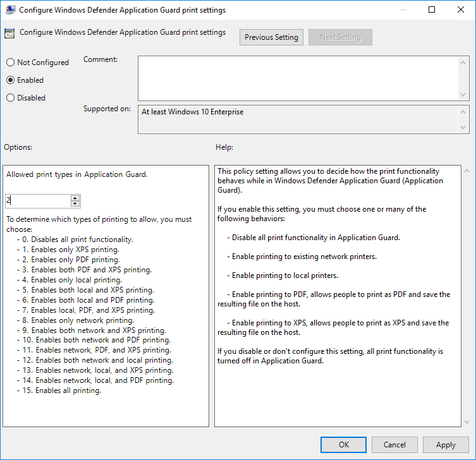476x460 pixels.
Task: Click Supported on box scroll down arrow
Action: tap(463, 128)
